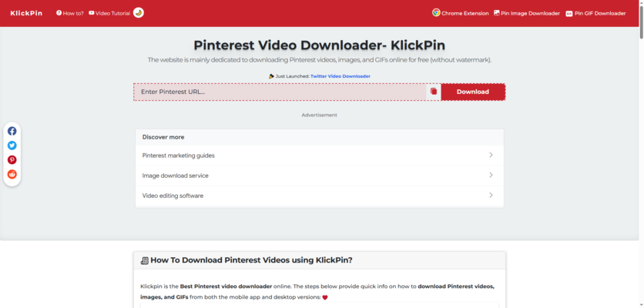The width and height of the screenshot is (644, 308).
Task: Click the Video Tutorial play icon
Action: [x=92, y=13]
